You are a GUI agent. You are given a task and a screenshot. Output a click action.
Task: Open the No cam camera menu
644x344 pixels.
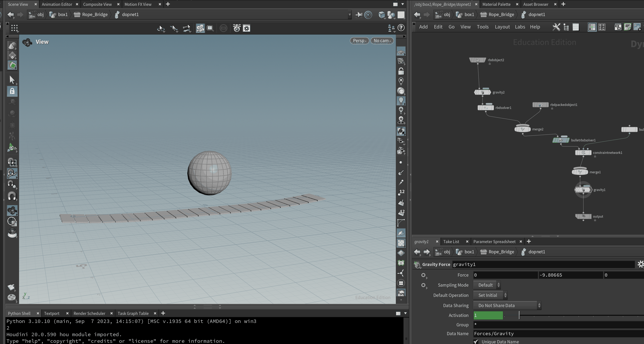pyautogui.click(x=382, y=41)
